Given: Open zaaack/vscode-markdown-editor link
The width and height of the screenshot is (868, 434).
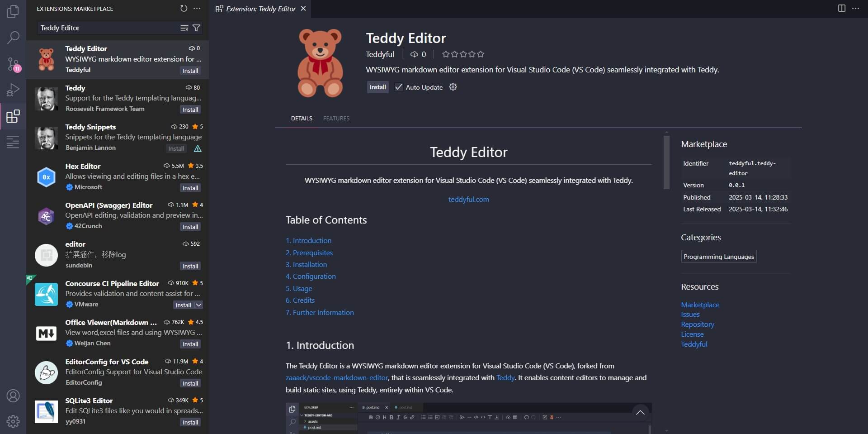Looking at the screenshot, I should [x=337, y=377].
